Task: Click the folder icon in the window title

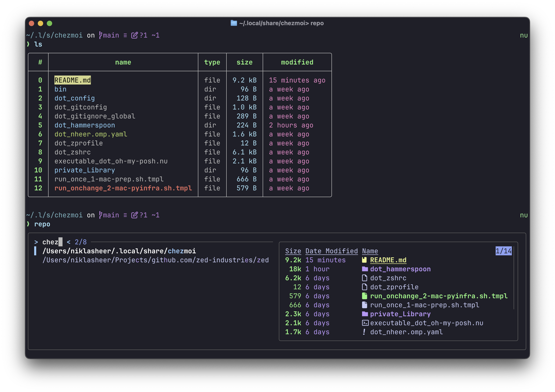Action: click(234, 23)
